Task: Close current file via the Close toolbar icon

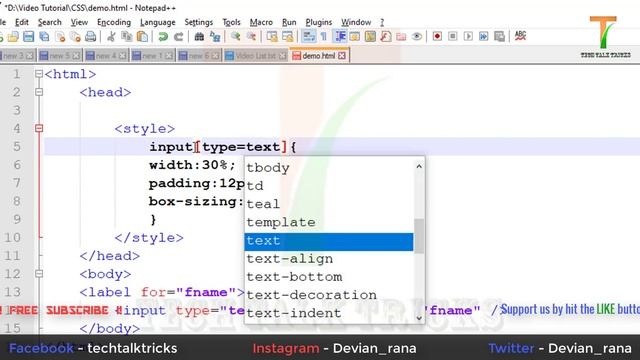Action: click(x=60, y=37)
